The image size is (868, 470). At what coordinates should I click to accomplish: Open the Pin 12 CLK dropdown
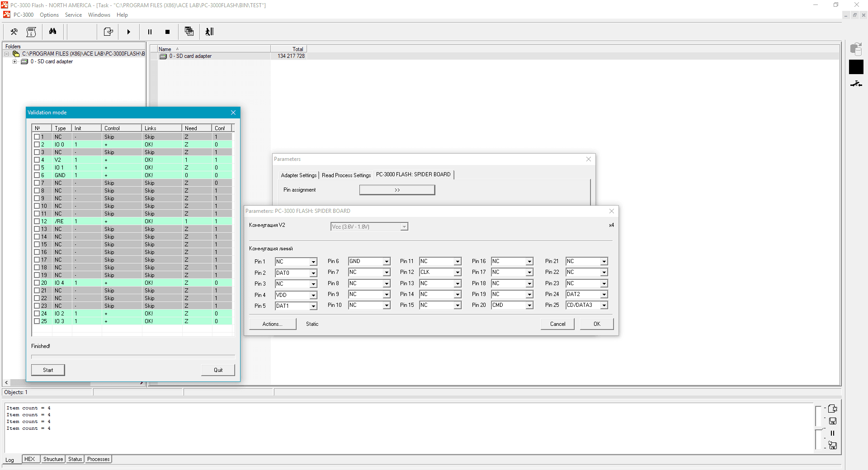point(458,272)
